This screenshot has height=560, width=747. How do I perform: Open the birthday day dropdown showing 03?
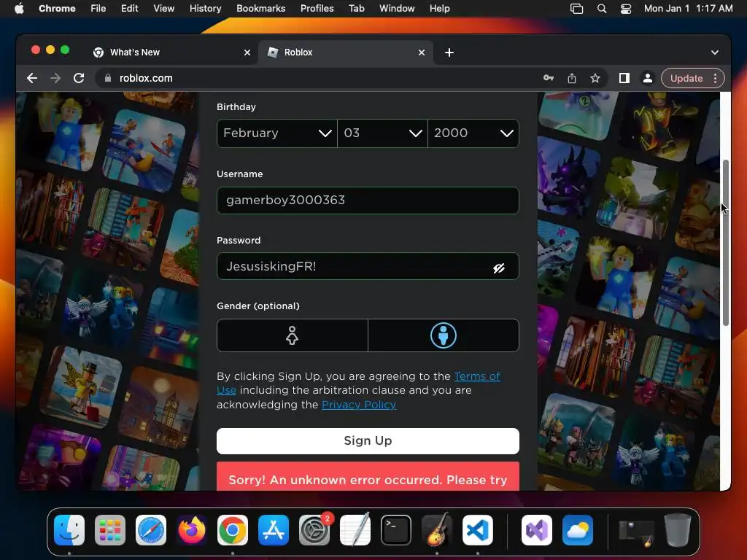(382, 133)
